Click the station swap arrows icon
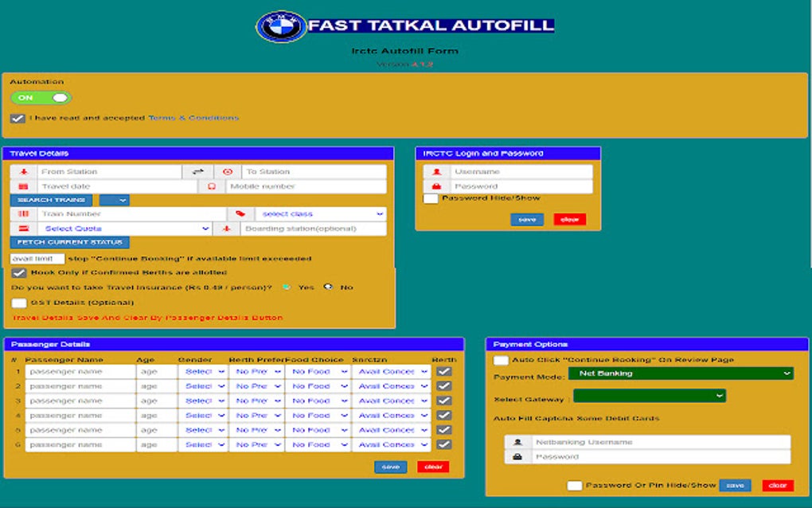 tap(197, 170)
